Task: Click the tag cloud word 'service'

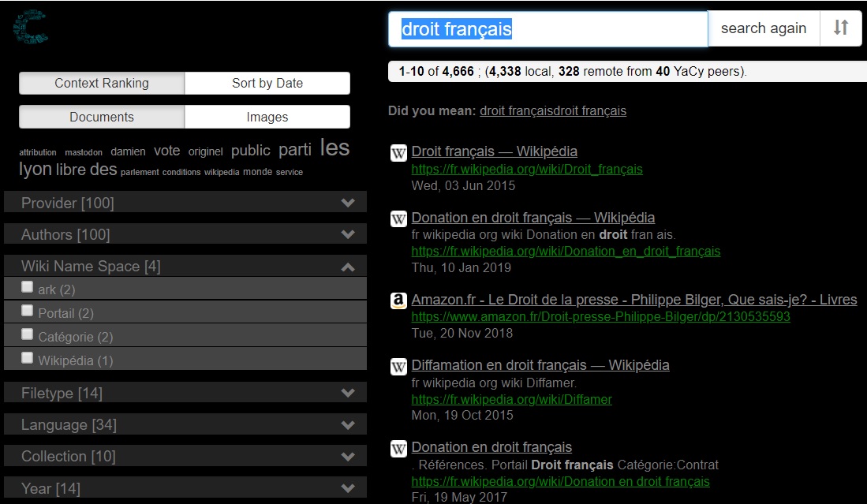Action: tap(290, 173)
